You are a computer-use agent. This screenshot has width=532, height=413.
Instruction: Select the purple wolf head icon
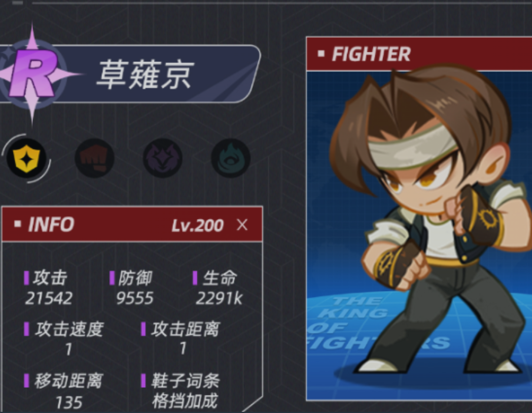coord(163,158)
